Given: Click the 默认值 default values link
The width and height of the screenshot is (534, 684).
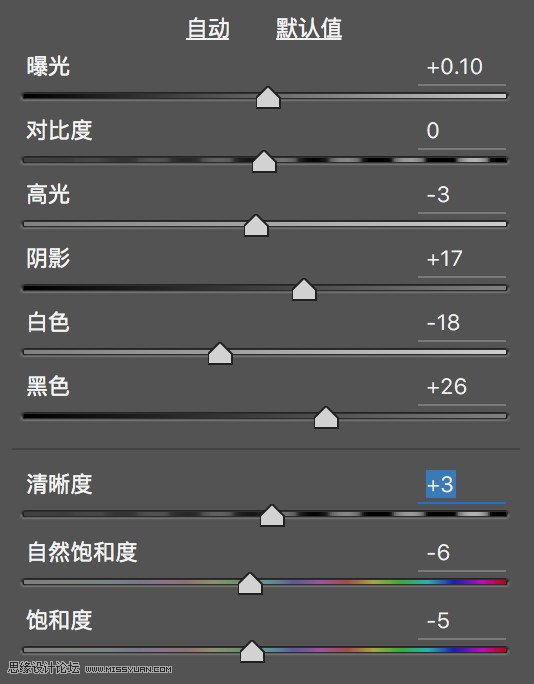Looking at the screenshot, I should tap(309, 29).
